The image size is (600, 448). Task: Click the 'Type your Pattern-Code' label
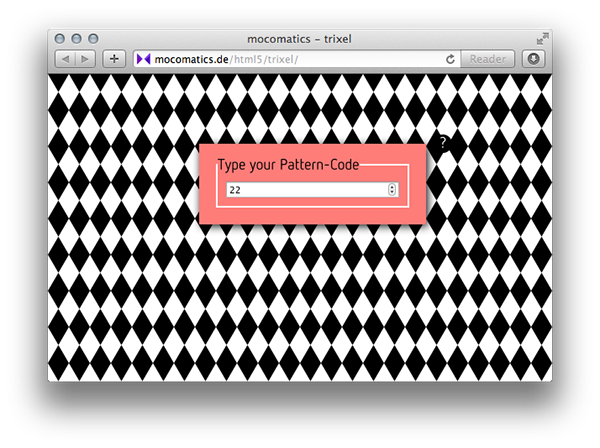coord(288,165)
